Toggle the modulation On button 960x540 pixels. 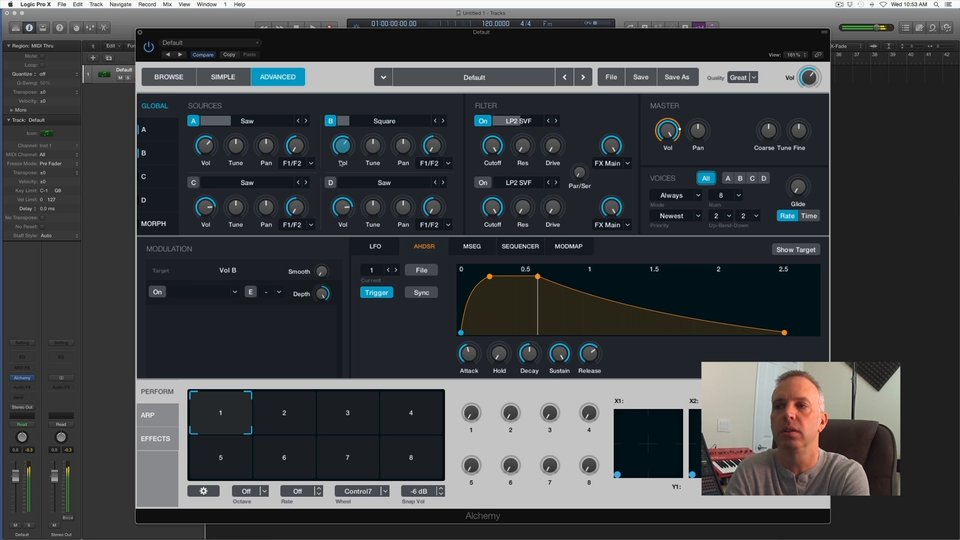[x=157, y=292]
